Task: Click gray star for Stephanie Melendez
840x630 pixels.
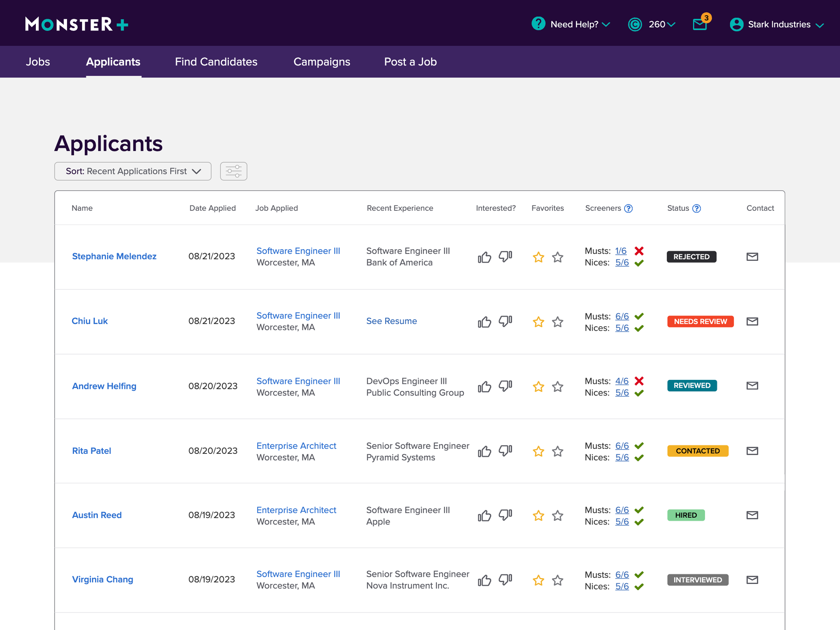Action: (x=558, y=257)
